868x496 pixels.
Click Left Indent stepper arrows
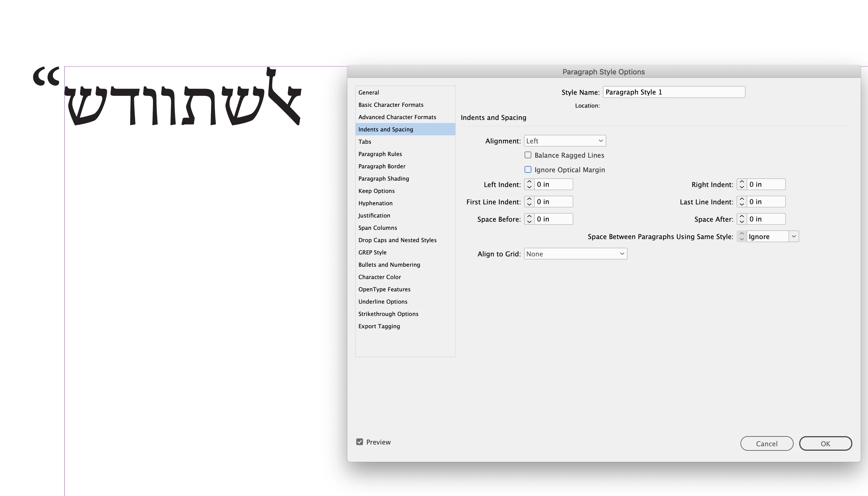(x=529, y=184)
